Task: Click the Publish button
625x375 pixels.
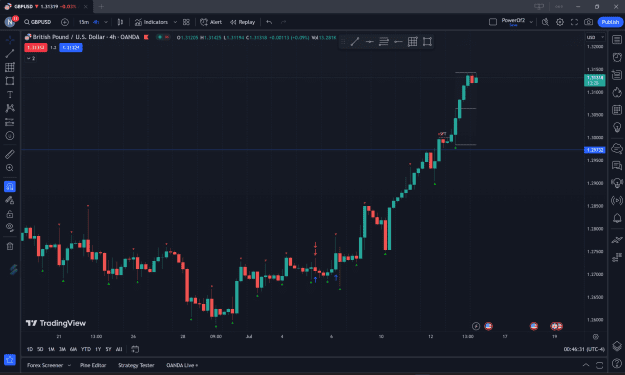Action: click(610, 22)
